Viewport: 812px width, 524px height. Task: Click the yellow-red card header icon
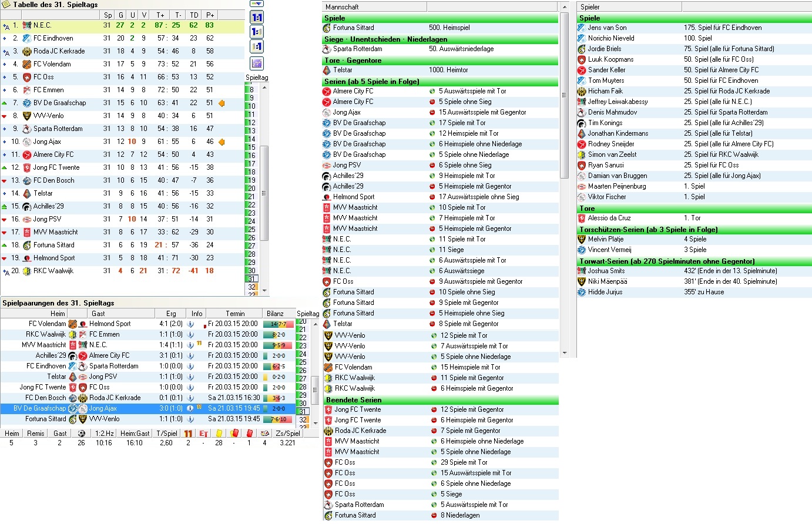234,434
